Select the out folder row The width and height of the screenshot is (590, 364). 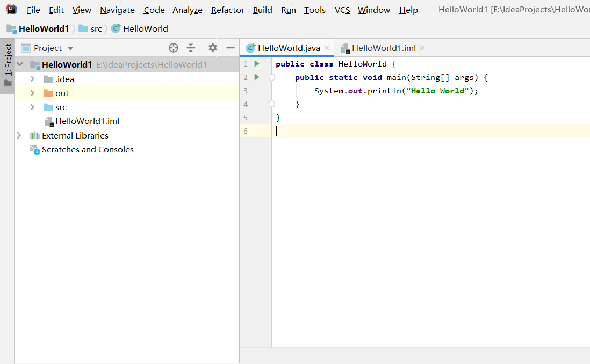(x=127, y=93)
